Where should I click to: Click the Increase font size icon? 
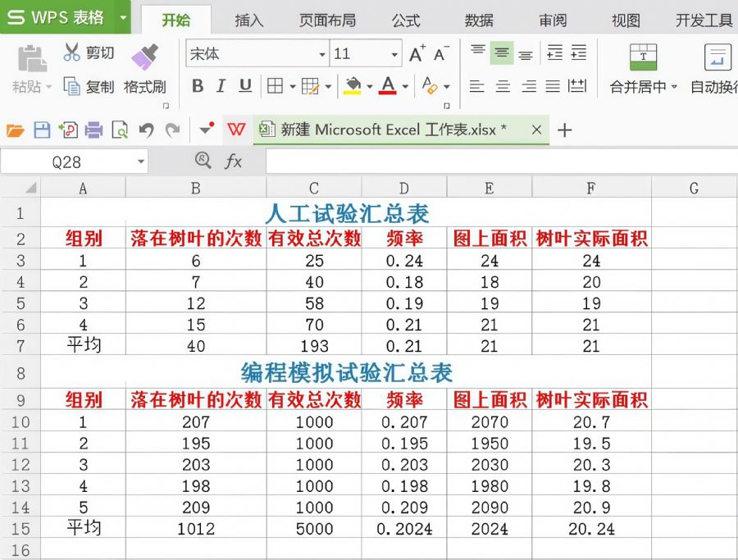click(417, 54)
